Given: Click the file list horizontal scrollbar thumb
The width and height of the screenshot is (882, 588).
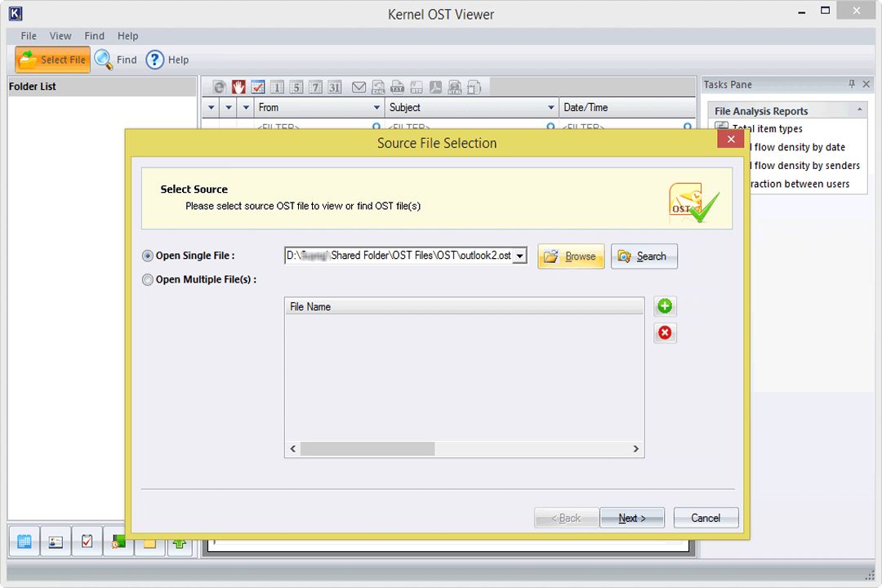Looking at the screenshot, I should click(367, 448).
